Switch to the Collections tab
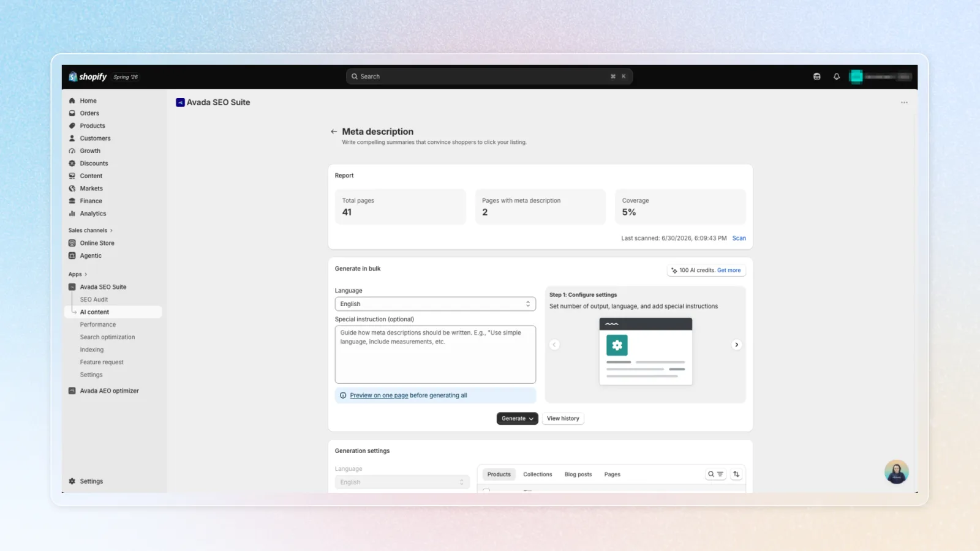Viewport: 980px width, 551px height. click(537, 474)
